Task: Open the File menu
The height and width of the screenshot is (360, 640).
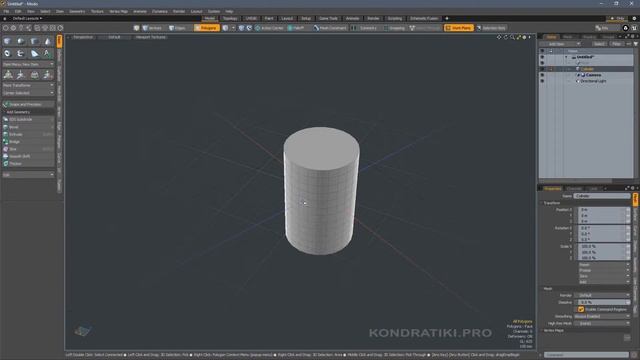Action: [x=6, y=11]
